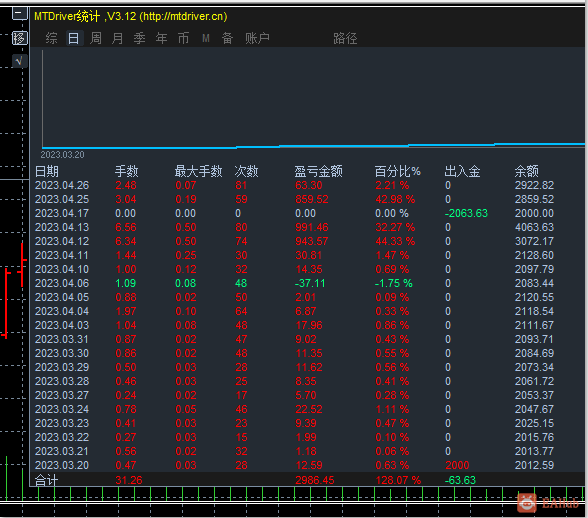588x518 pixels.
Task: Click the 日期 column header
Action: coord(47,171)
